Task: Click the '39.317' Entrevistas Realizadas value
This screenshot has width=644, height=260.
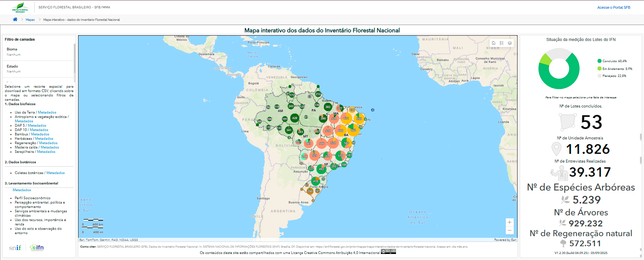Action: (590, 172)
